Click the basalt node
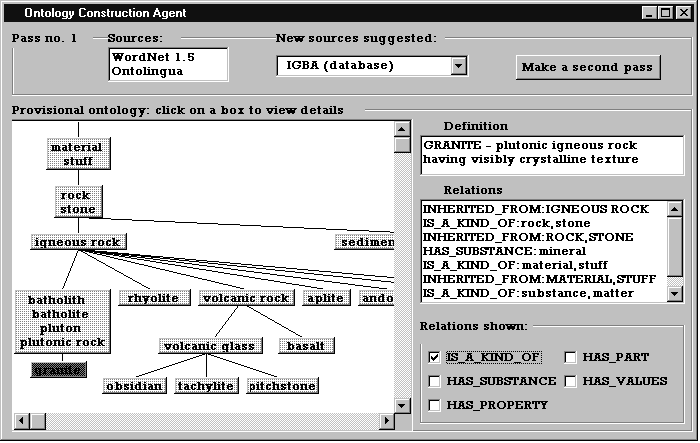Viewport: 700px width, 443px height. click(x=306, y=346)
